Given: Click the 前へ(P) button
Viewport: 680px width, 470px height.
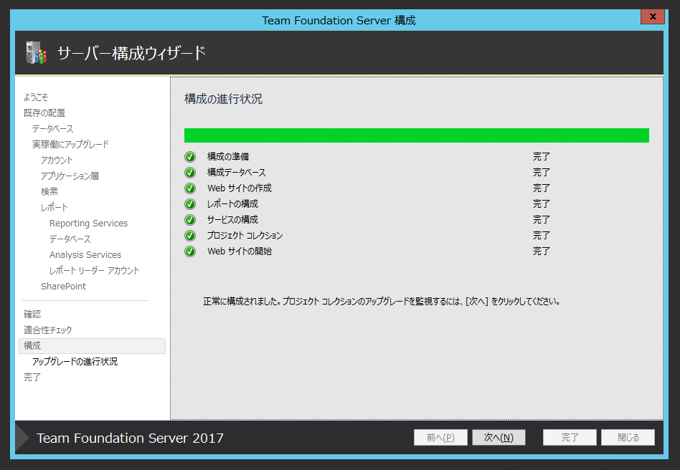Looking at the screenshot, I should pos(440,437).
